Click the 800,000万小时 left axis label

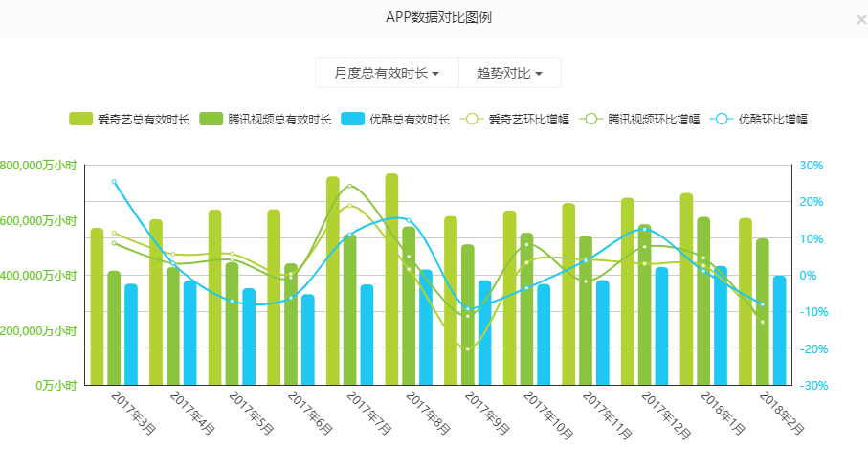pos(38,166)
